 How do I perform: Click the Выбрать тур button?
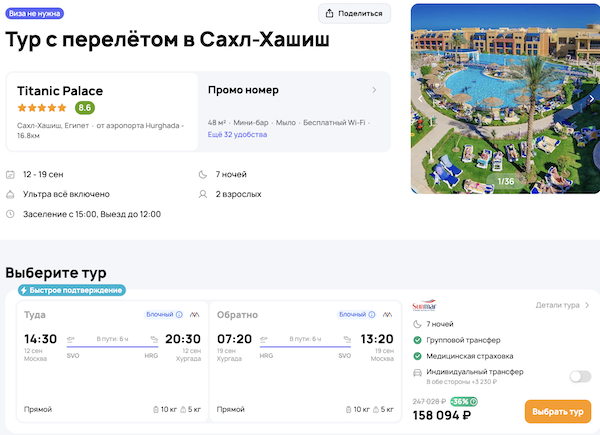pos(557,412)
